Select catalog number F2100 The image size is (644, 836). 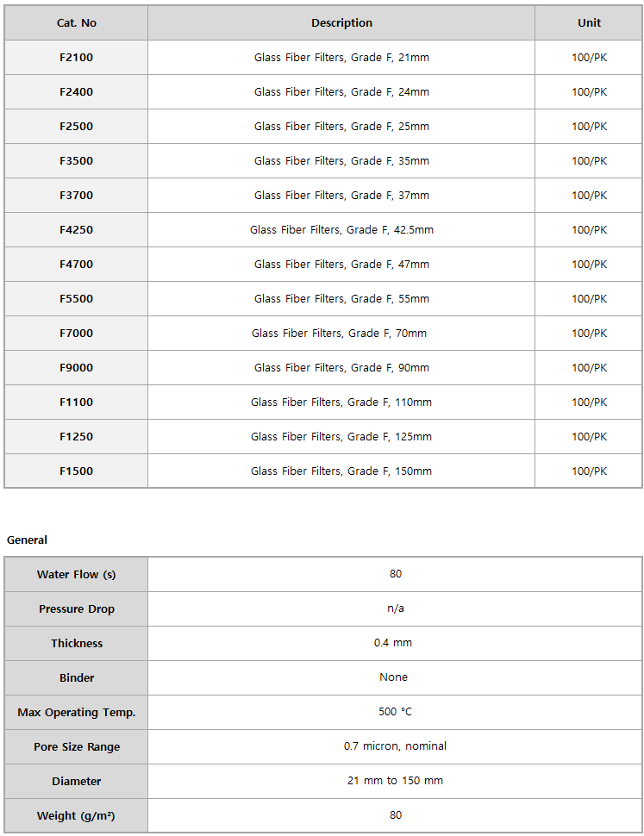pos(76,58)
